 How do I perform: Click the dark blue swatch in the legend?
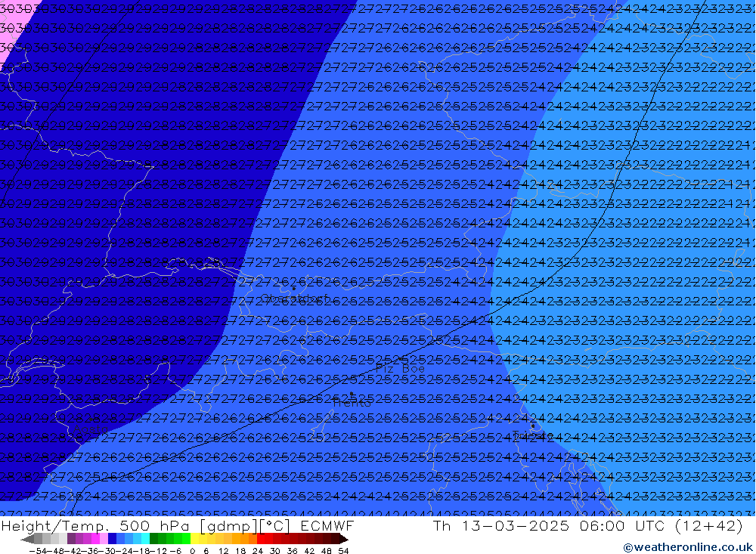click(112, 539)
